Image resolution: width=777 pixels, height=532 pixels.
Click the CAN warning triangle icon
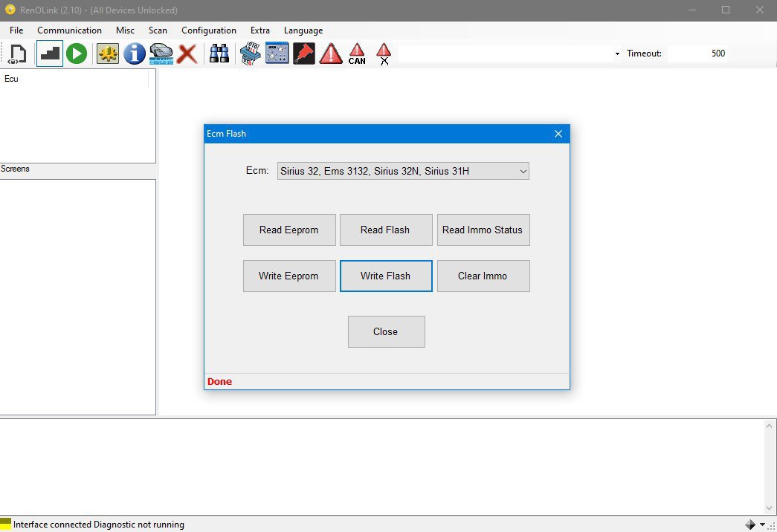tap(357, 53)
